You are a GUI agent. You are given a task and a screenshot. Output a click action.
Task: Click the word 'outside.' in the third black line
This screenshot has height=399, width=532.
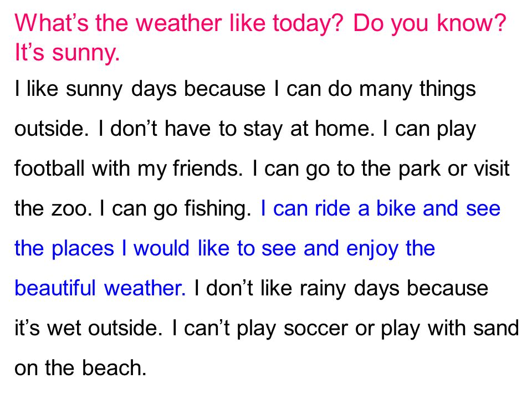52,129
